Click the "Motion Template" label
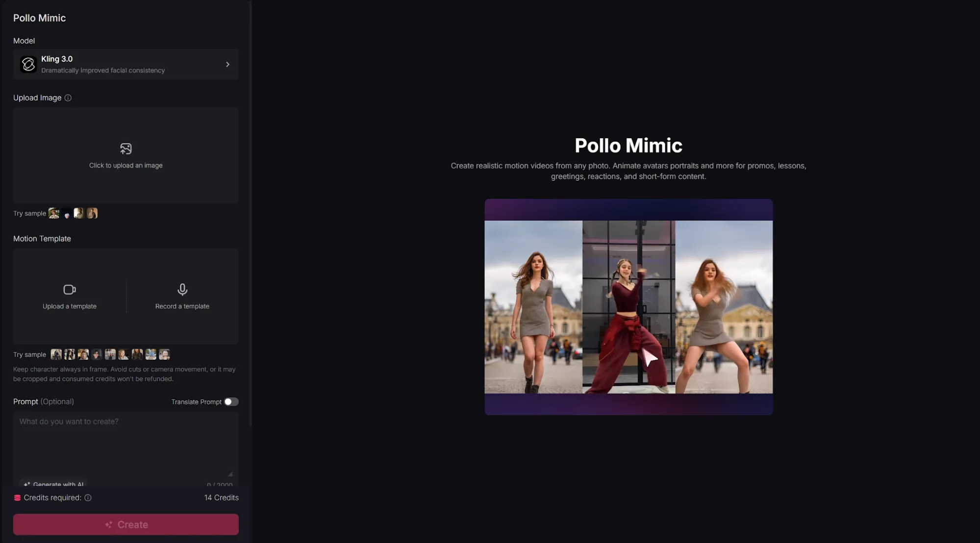The height and width of the screenshot is (543, 980). pos(42,239)
